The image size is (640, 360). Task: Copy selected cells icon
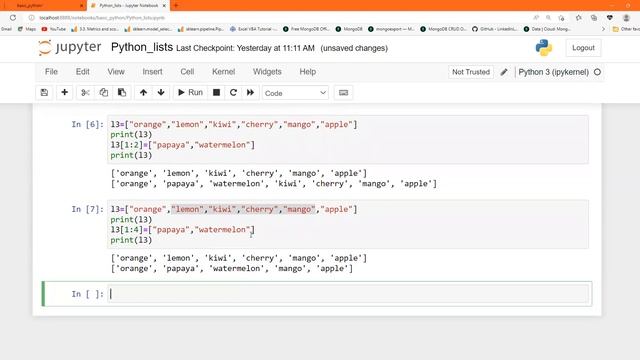click(104, 93)
